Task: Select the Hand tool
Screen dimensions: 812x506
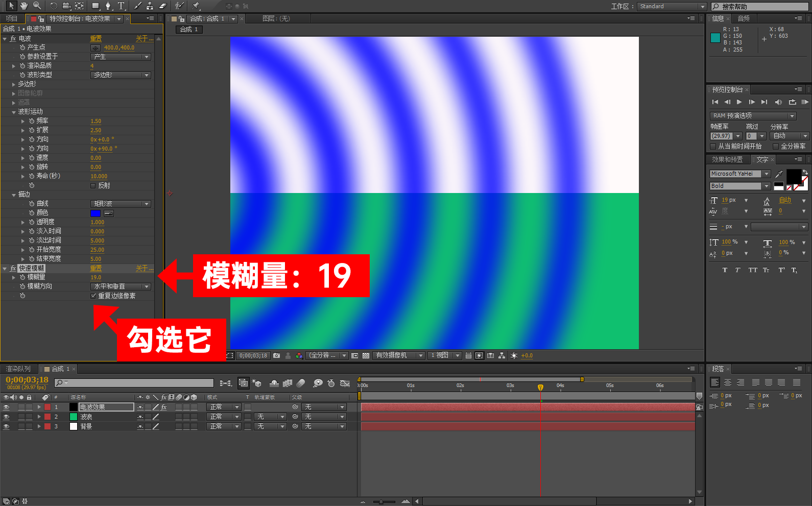Action: (x=24, y=6)
